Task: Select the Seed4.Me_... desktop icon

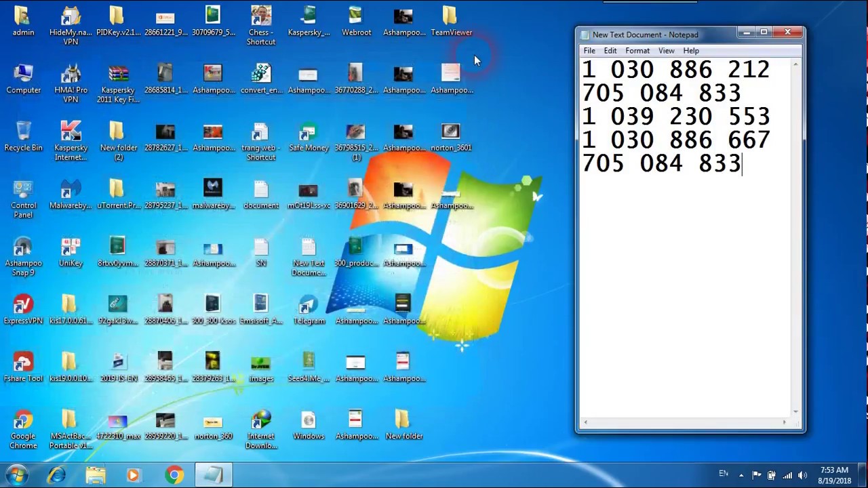Action: 309,367
